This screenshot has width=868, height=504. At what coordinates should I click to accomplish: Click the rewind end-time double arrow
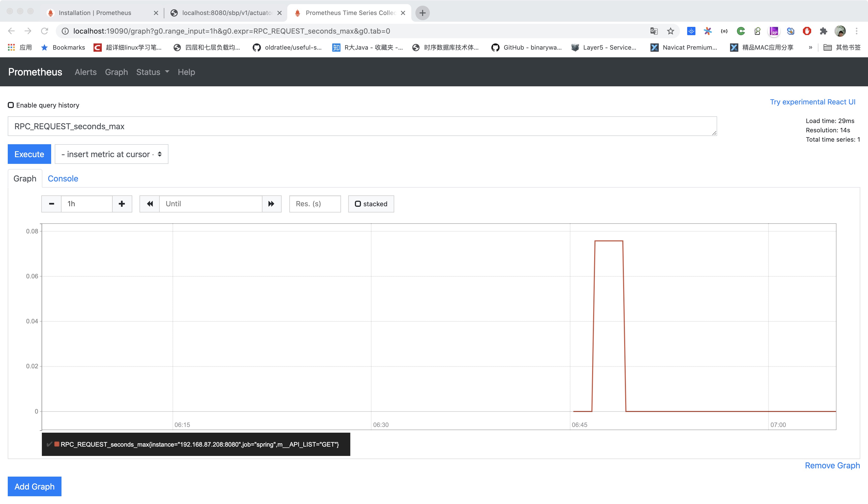click(x=150, y=204)
